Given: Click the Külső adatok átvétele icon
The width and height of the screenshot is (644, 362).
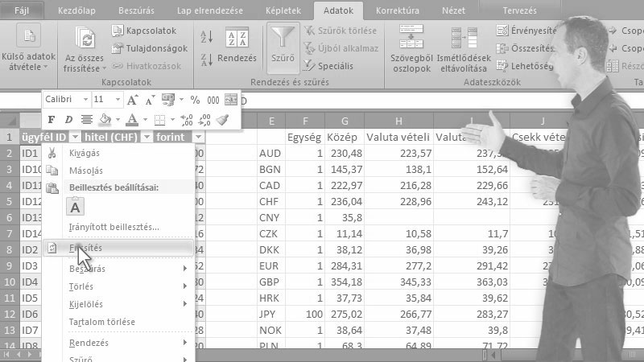Looking at the screenshot, I should pos(29,35).
